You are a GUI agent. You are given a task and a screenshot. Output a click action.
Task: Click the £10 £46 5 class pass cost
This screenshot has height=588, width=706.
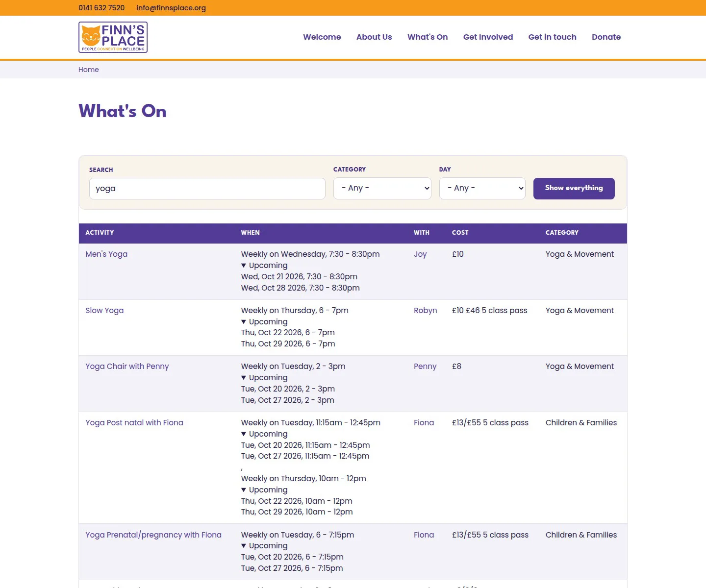point(490,311)
